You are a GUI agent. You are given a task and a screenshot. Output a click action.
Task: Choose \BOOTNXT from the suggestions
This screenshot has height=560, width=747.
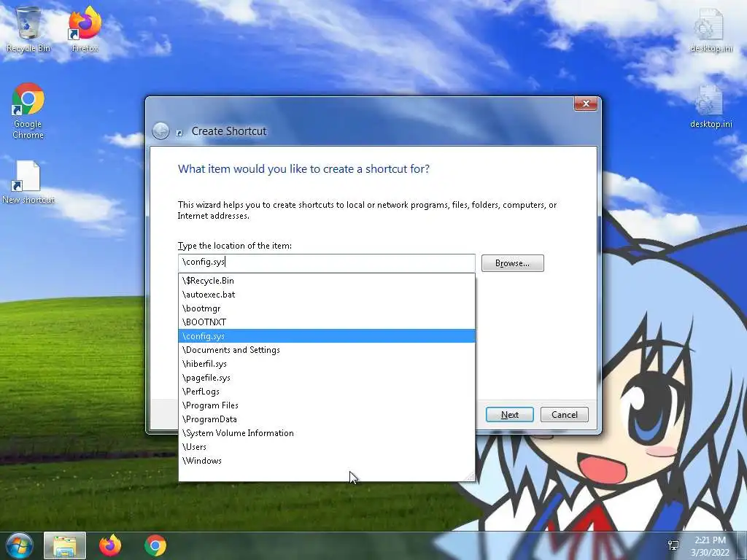[x=327, y=322]
